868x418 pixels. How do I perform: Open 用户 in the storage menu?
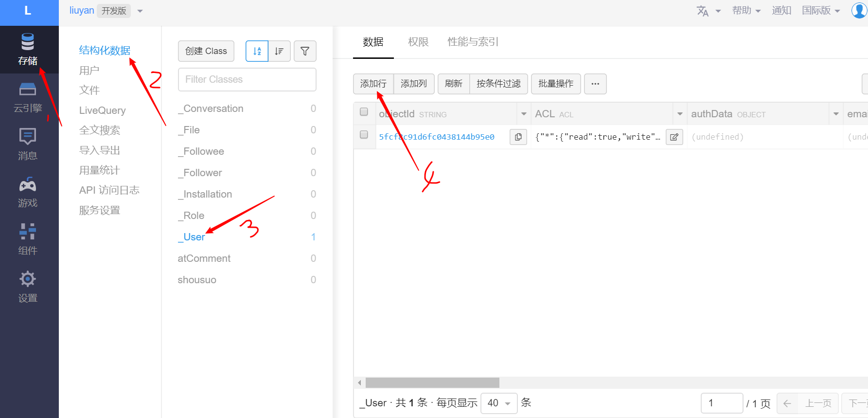(x=89, y=71)
